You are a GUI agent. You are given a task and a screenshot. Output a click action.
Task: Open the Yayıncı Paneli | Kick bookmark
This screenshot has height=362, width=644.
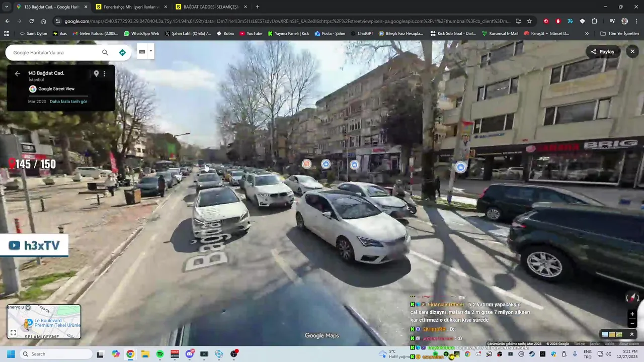click(288, 34)
